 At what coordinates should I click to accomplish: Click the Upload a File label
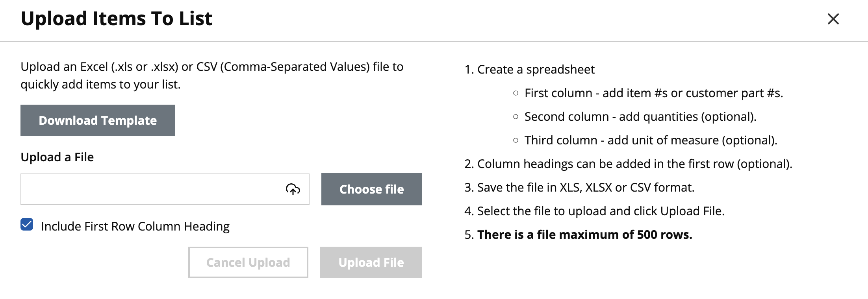(57, 157)
